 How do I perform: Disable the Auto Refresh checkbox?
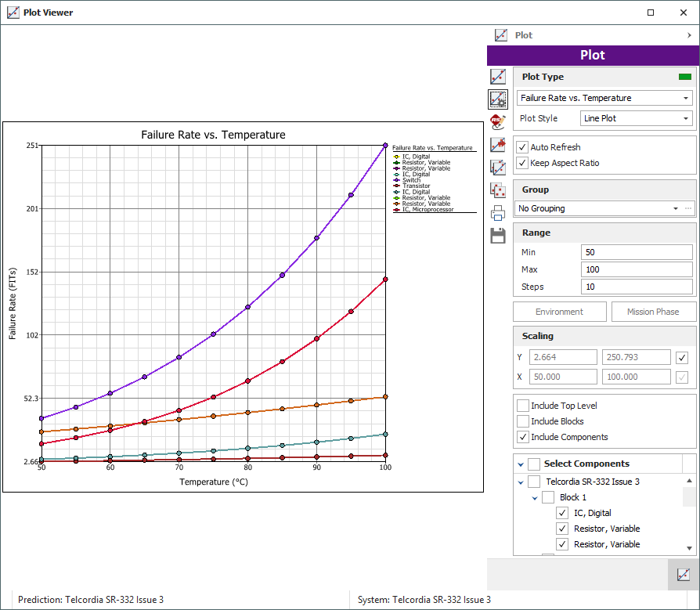522,147
